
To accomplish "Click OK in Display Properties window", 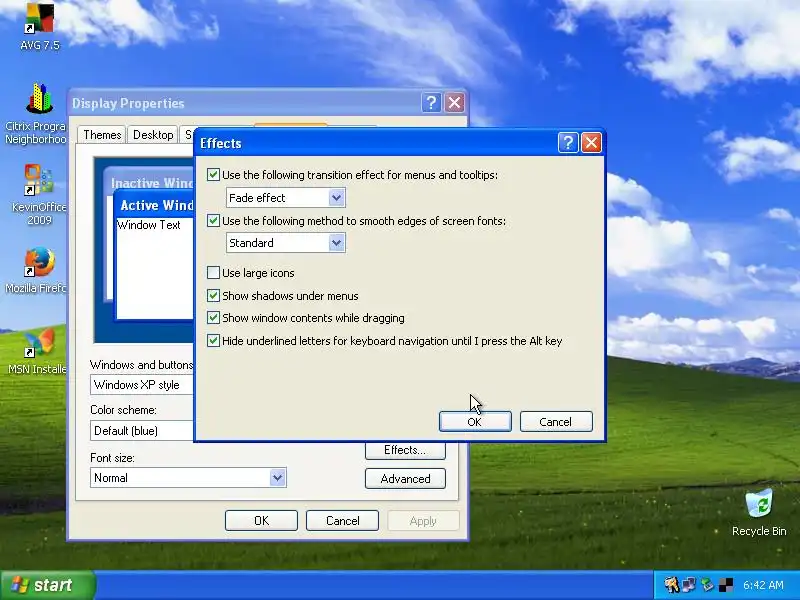I will pyautogui.click(x=261, y=520).
